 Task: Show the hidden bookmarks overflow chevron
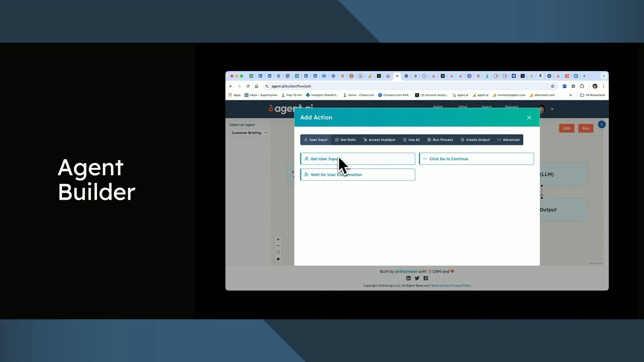571,95
